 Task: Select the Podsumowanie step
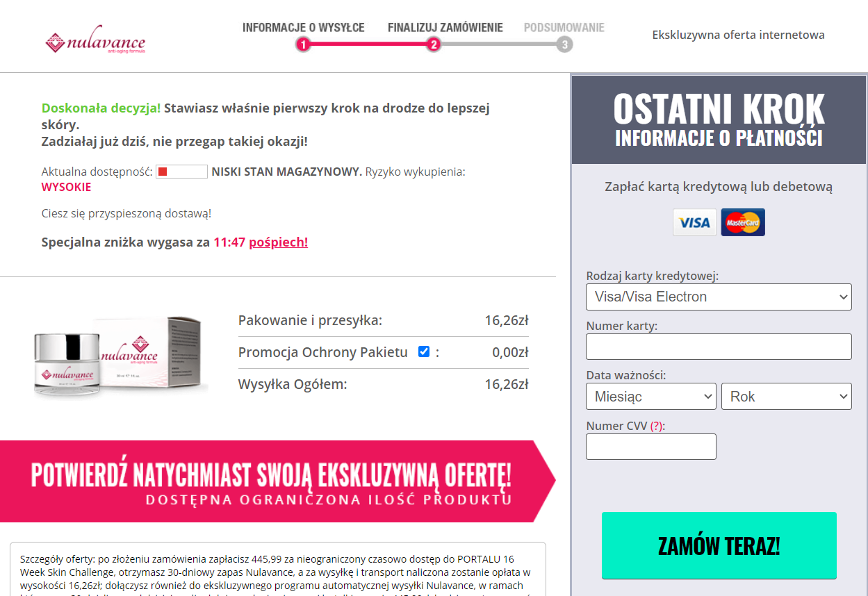(564, 28)
